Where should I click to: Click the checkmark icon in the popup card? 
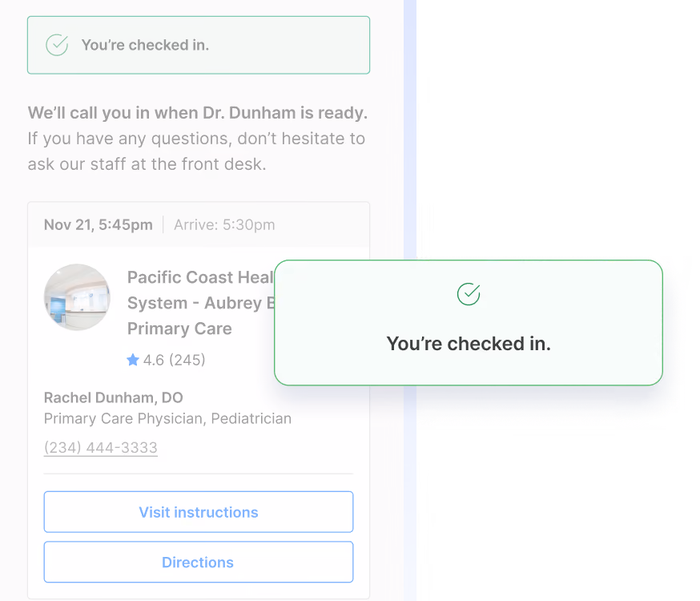pos(469,294)
